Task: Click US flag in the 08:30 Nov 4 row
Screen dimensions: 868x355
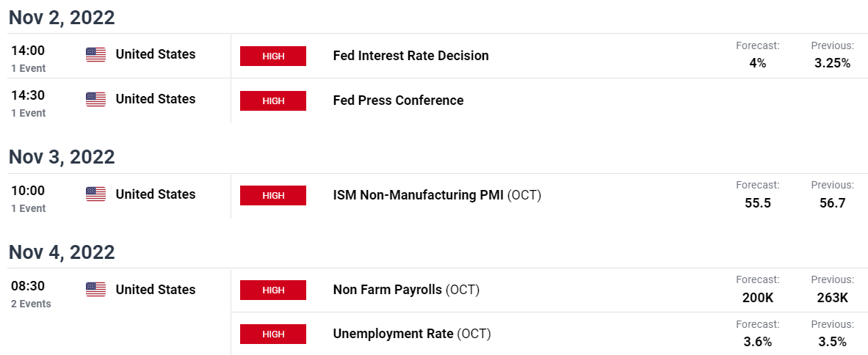Action: tap(95, 290)
